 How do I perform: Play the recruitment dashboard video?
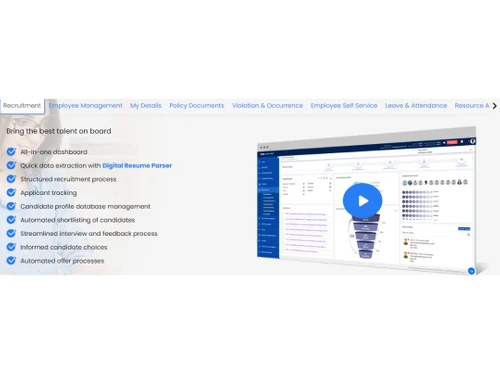tap(362, 201)
